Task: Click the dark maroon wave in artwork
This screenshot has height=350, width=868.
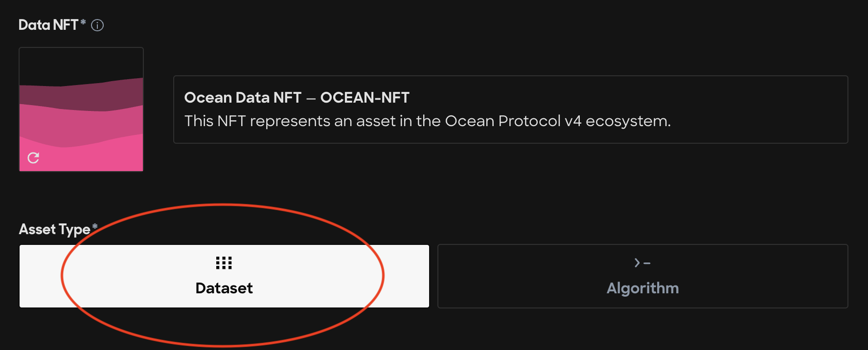Action: 81,95
